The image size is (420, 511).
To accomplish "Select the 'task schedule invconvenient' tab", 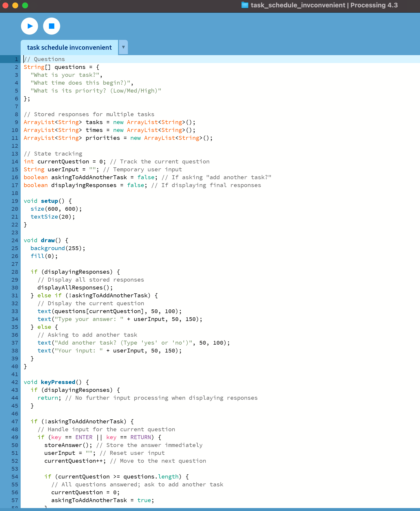I will coord(69,48).
